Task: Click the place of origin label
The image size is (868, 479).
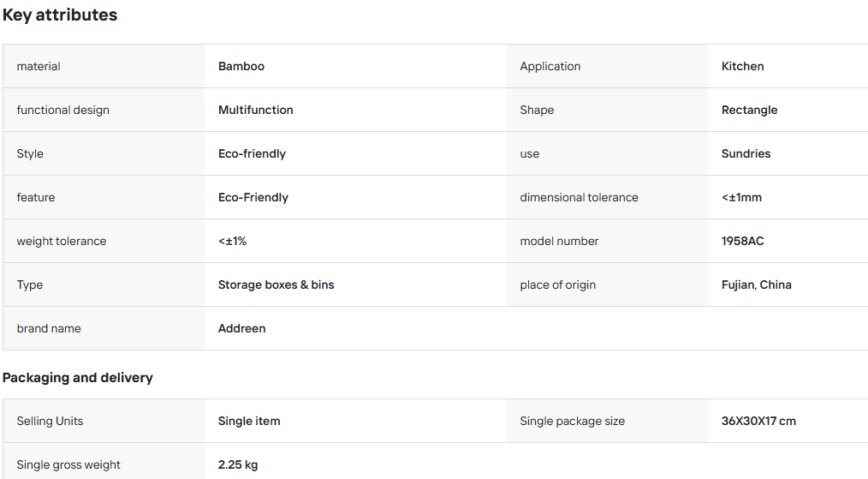Action: [x=557, y=285]
